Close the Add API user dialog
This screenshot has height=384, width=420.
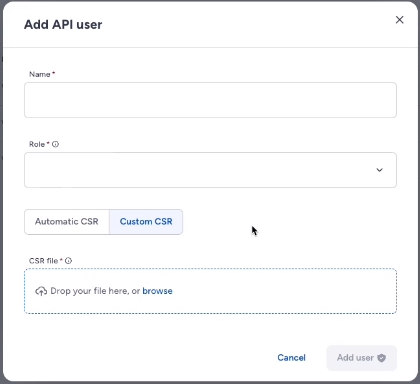tap(399, 20)
